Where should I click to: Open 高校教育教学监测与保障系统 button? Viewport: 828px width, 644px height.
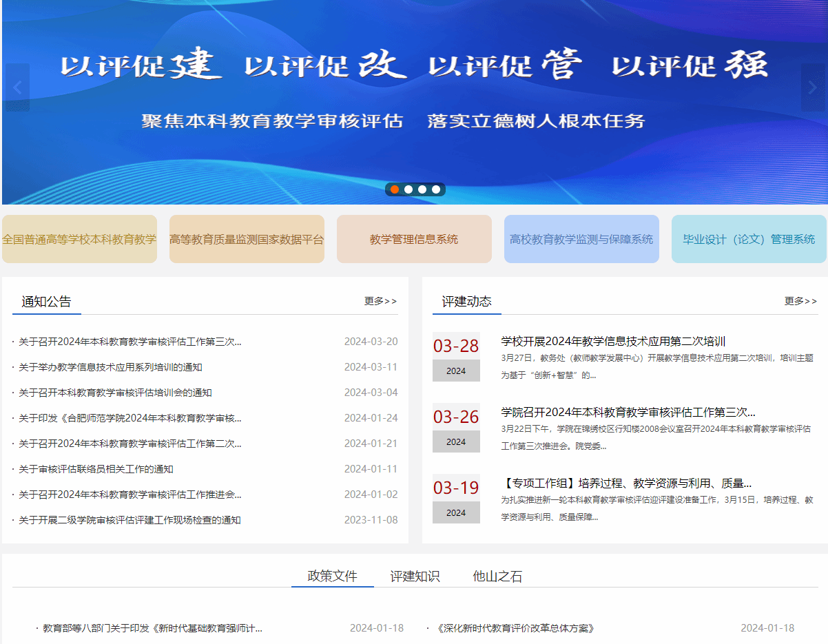[581, 239]
